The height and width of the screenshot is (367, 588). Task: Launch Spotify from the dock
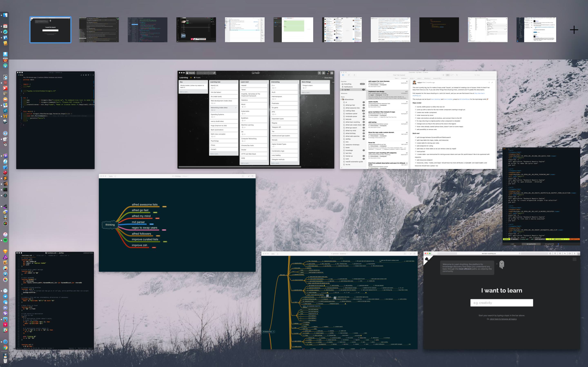pyautogui.click(x=5, y=240)
